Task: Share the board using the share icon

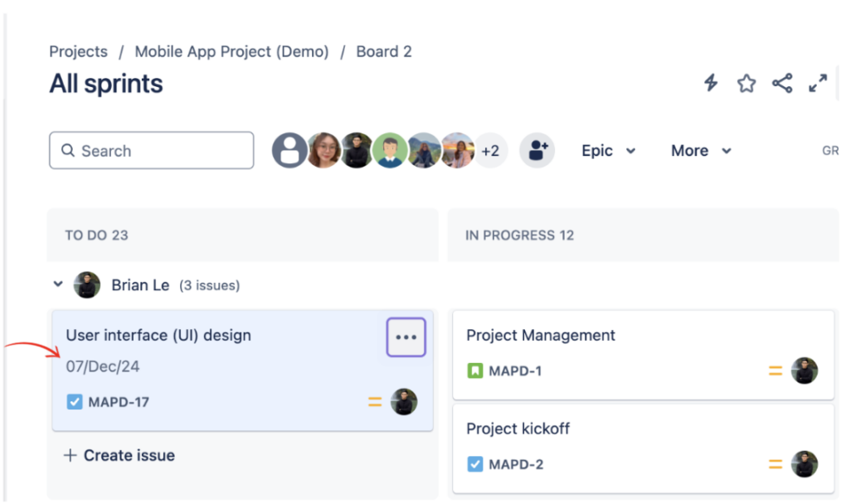Action: point(782,84)
